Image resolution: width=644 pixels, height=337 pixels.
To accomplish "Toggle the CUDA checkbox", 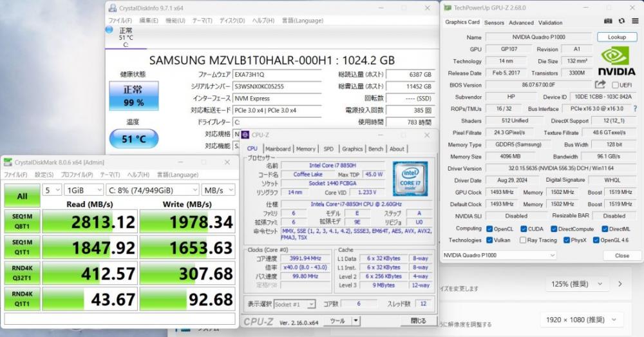I will point(524,229).
